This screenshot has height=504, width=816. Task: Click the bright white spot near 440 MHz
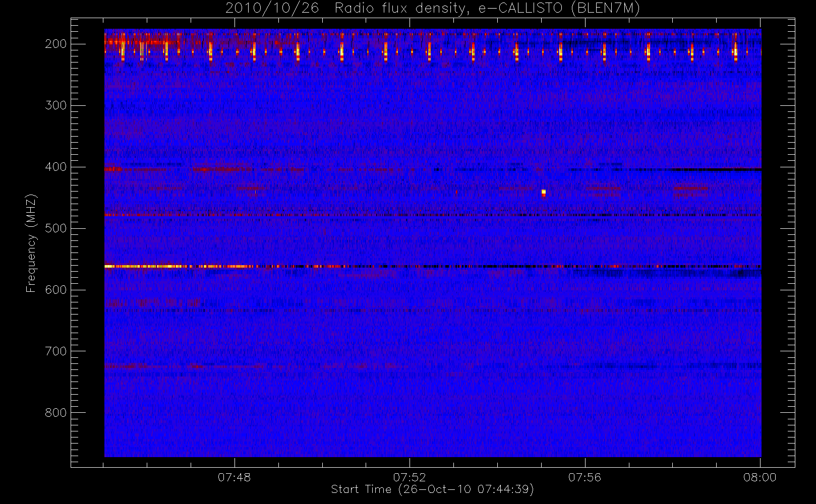point(544,192)
